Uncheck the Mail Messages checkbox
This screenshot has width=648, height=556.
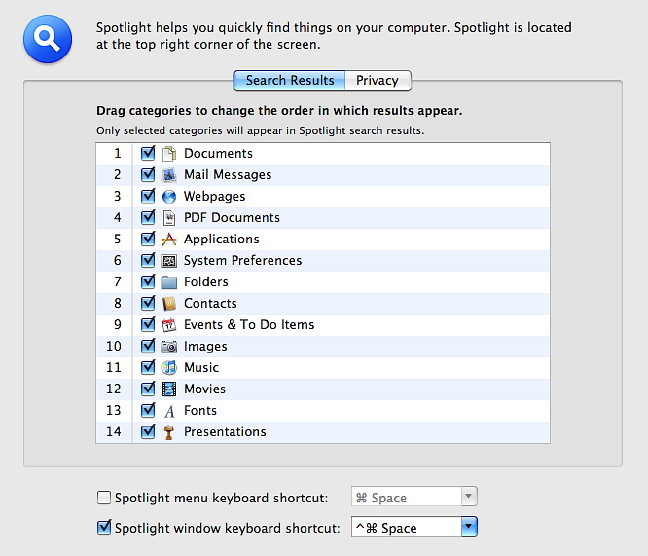point(148,174)
